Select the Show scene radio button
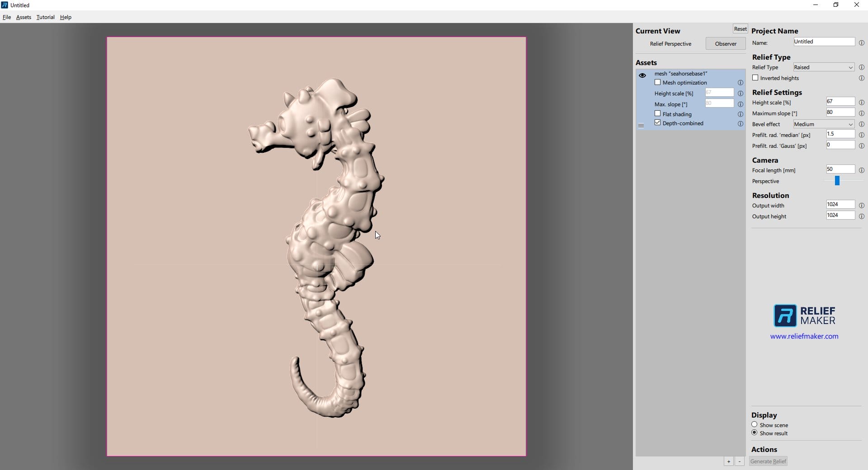 (754, 424)
